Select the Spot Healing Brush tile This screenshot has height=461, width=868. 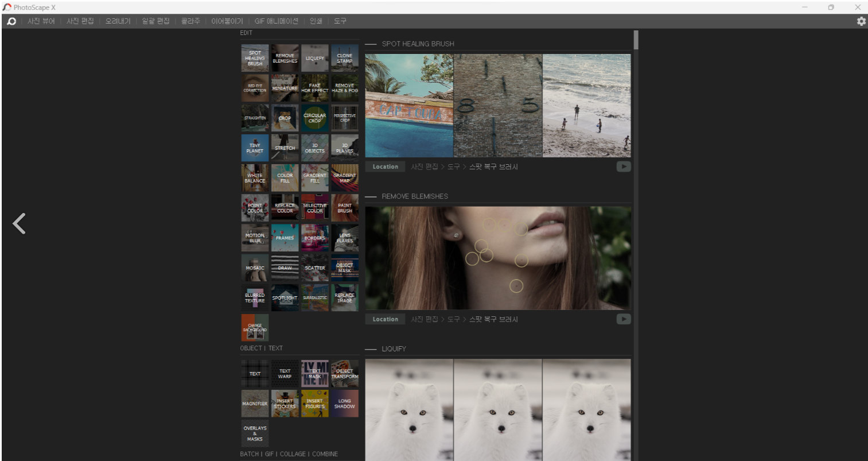[255, 58]
